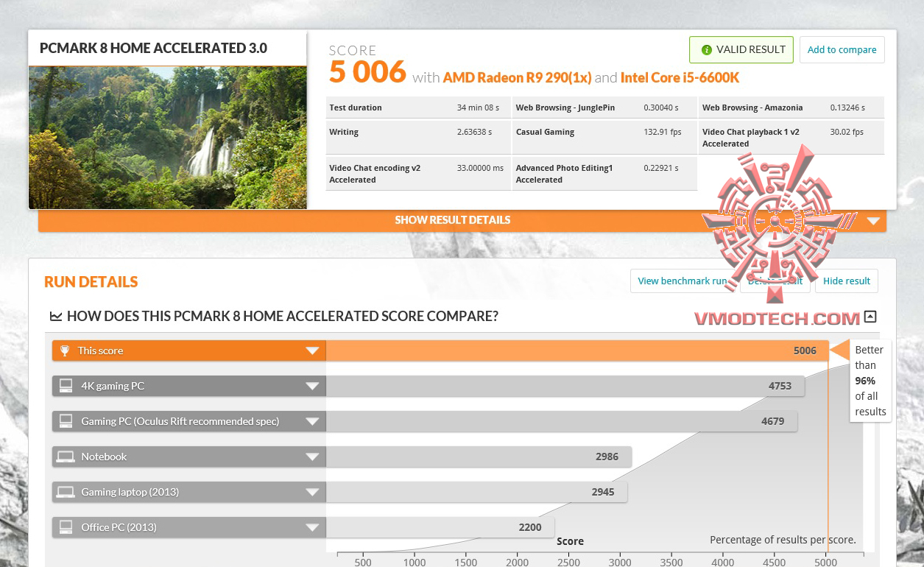Click the Video Chat encoding v2 Accelerated label
The height and width of the screenshot is (567, 924).
(375, 174)
